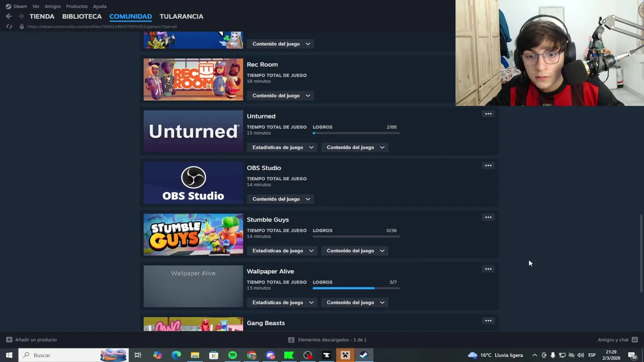Screen dimensions: 644x362
Task: Expand Estadísticas del juego for Stumble Guys
Action: (x=283, y=251)
